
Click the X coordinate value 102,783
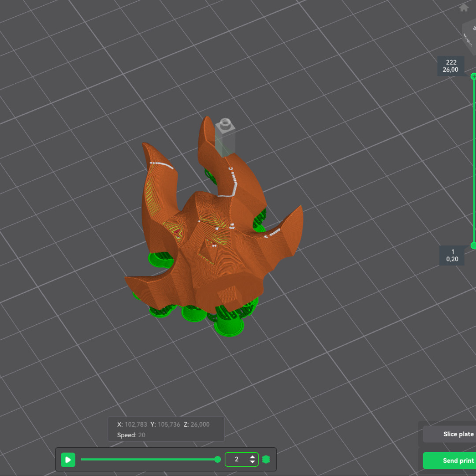(136, 424)
